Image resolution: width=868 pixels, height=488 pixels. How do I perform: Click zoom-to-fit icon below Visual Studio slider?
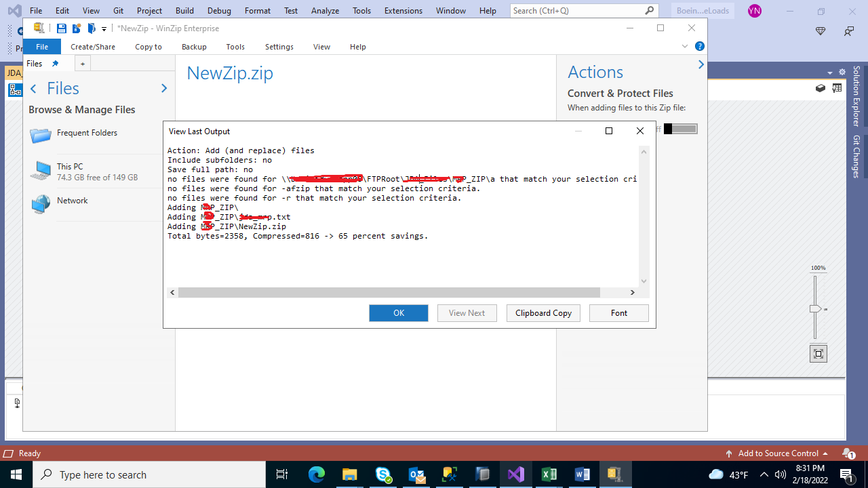point(818,354)
